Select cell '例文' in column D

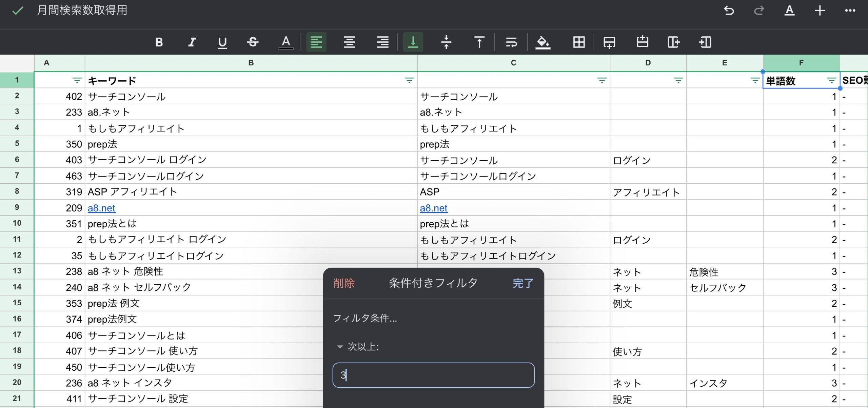click(648, 303)
